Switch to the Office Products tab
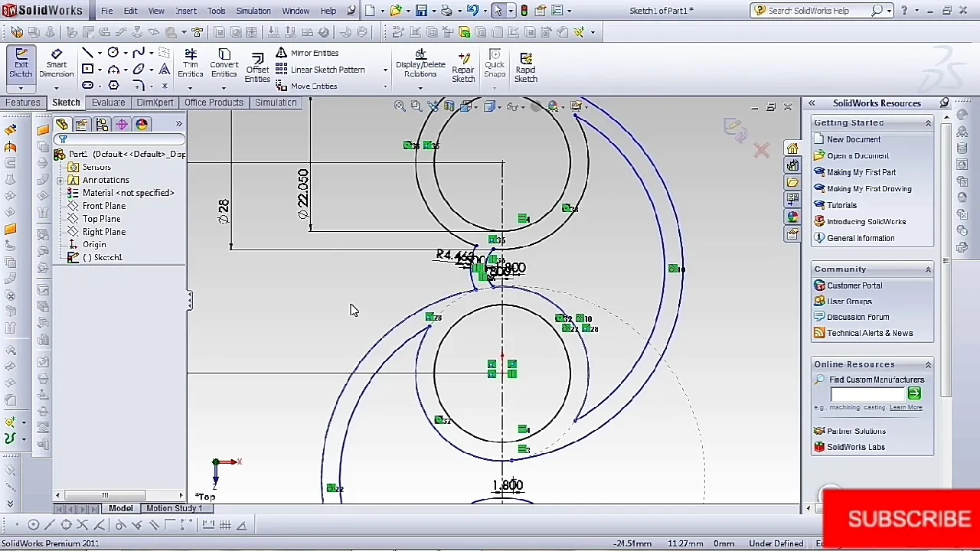The image size is (980, 551). coord(214,103)
